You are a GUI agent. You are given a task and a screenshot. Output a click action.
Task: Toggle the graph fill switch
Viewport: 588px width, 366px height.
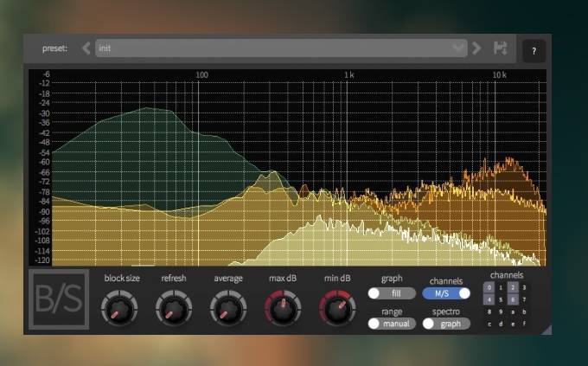pyautogui.click(x=392, y=293)
